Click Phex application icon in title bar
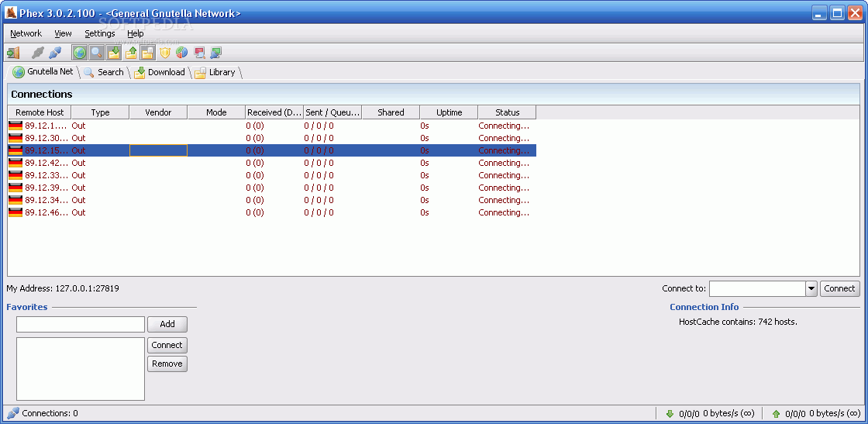Viewport: 868px width, 424px height. tap(11, 12)
